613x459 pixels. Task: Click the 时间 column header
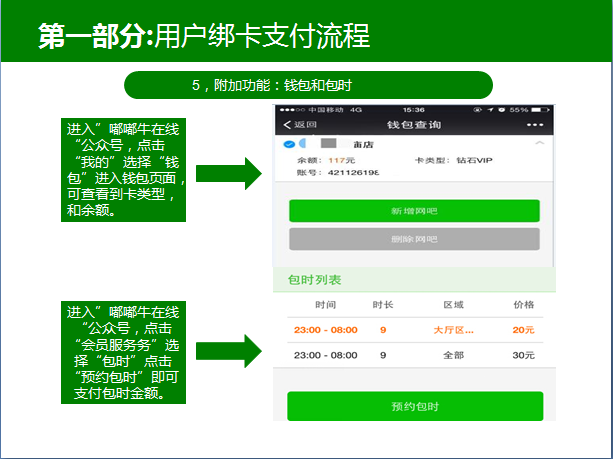click(326, 305)
